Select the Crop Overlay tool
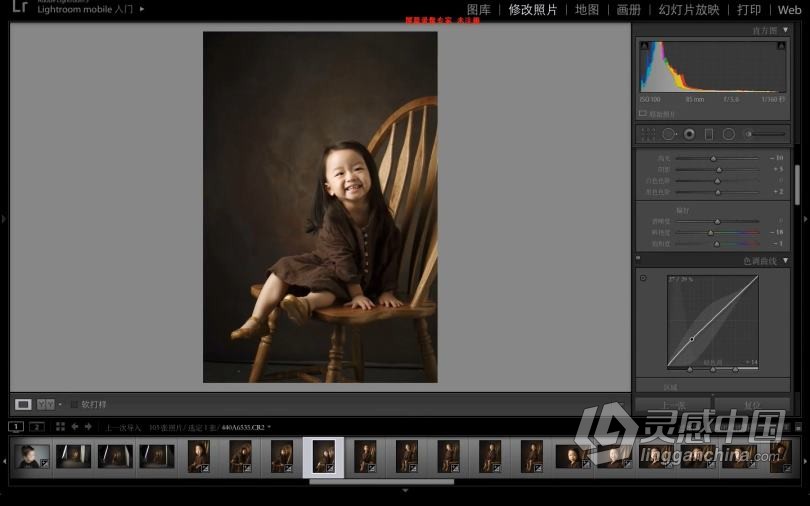This screenshot has height=506, width=810. tap(648, 134)
